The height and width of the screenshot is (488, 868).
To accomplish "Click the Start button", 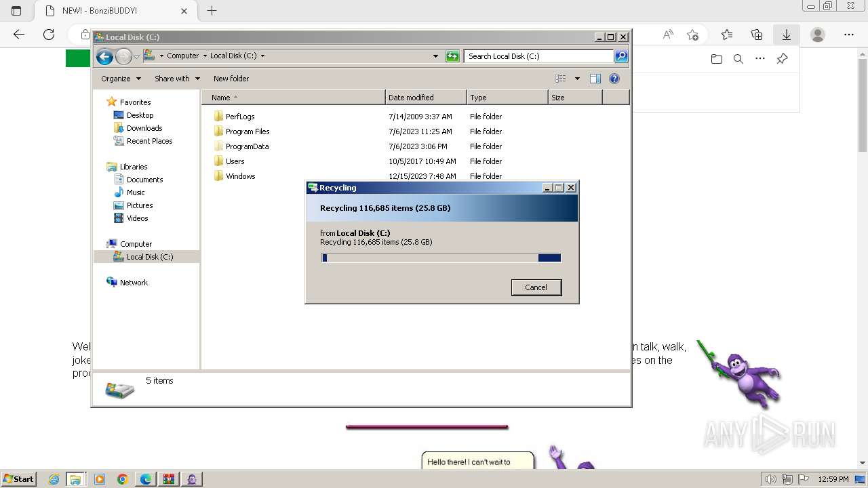I will tap(18, 479).
